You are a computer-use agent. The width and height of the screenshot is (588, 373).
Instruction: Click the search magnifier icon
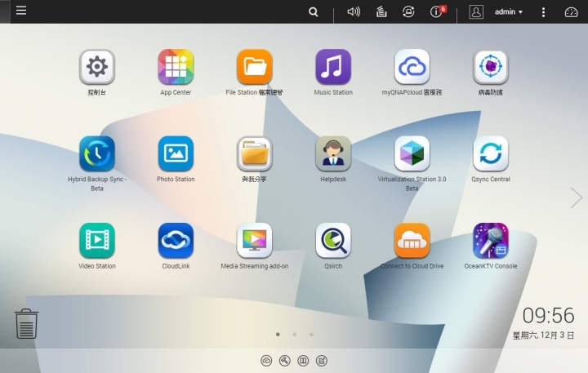click(x=313, y=12)
